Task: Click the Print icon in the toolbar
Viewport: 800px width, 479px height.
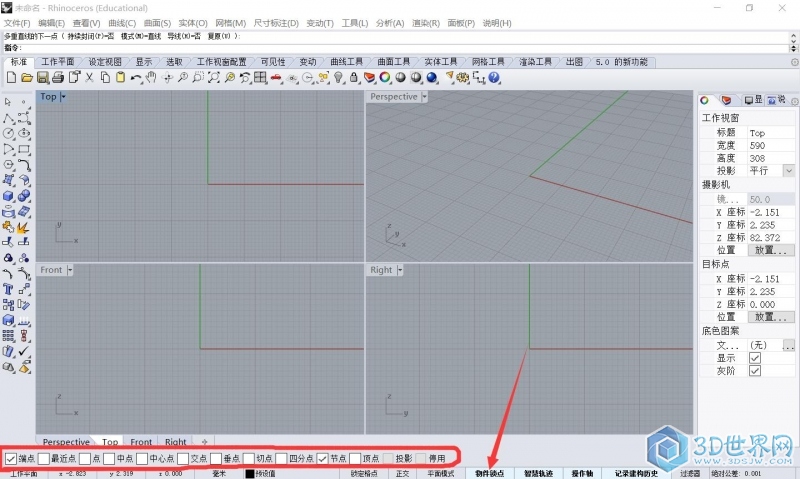Action: 59,77
